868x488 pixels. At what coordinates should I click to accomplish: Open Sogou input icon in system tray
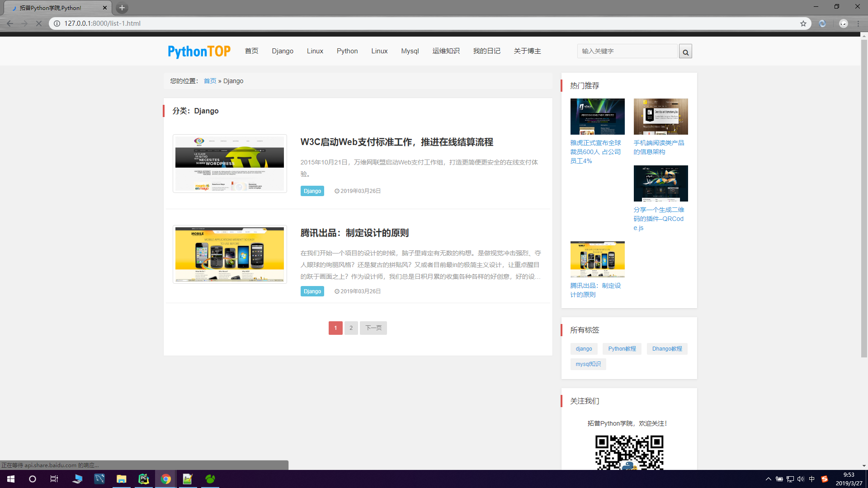(x=824, y=479)
